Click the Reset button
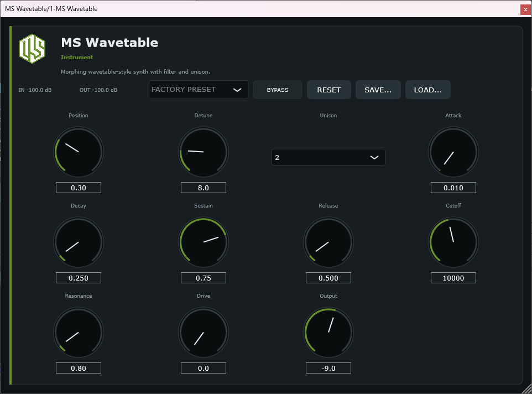 click(x=329, y=90)
